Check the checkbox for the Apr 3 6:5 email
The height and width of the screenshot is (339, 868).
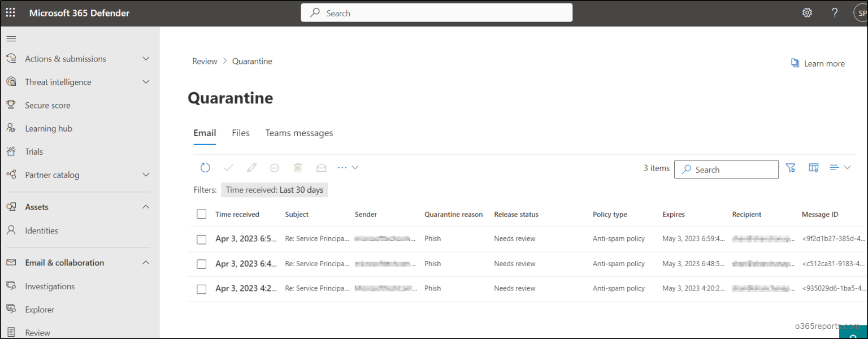click(x=202, y=239)
